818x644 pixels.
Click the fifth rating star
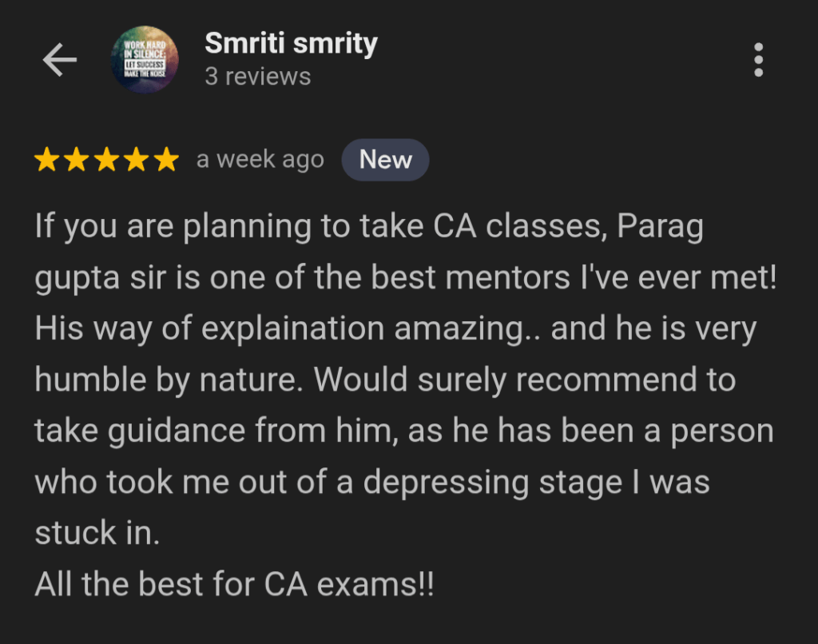165,158
